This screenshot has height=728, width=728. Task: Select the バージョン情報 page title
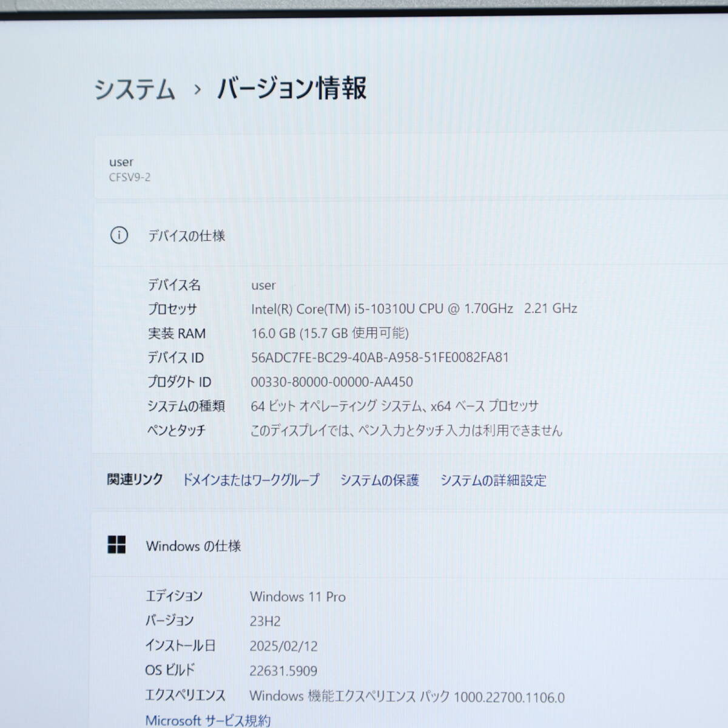click(292, 88)
